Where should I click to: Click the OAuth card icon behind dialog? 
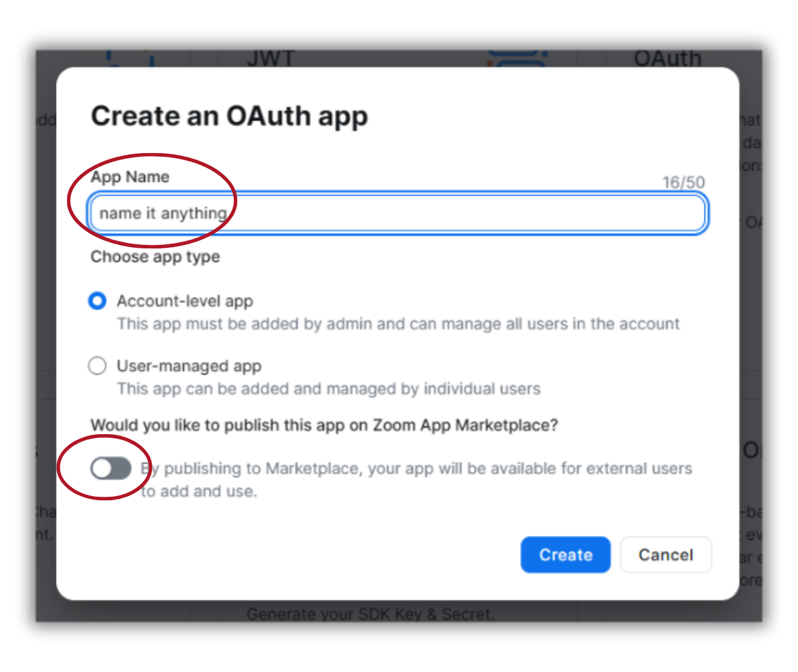[x=517, y=58]
